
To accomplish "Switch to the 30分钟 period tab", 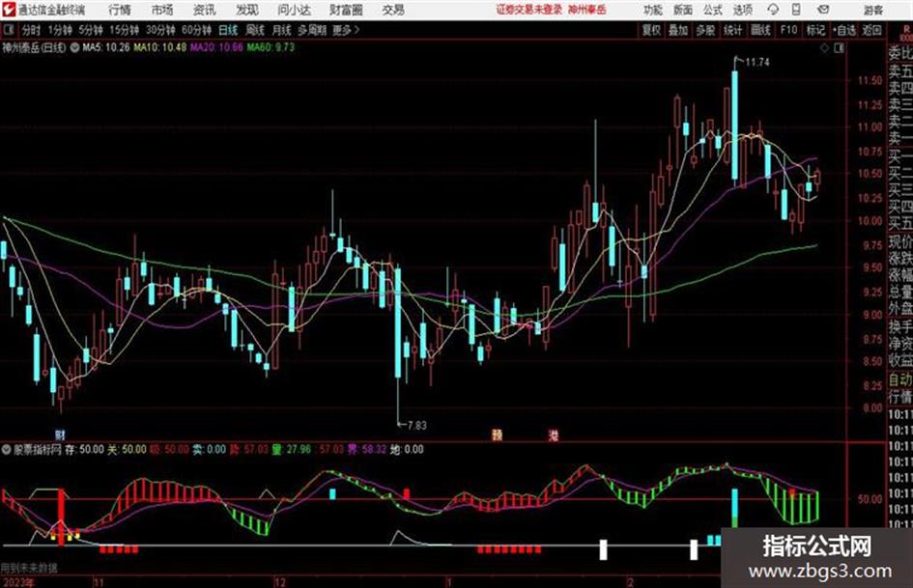I will (160, 30).
